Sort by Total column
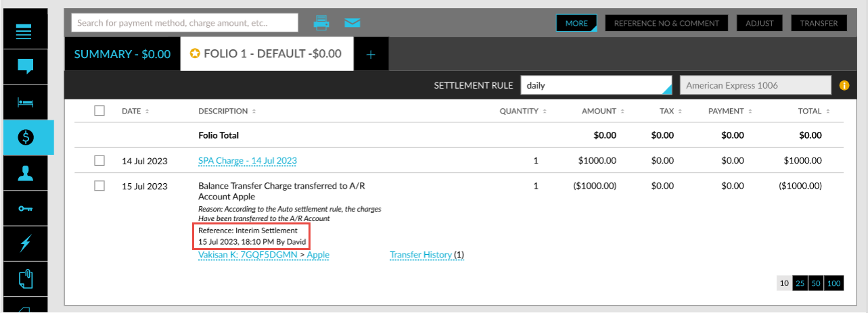Viewport: 868px width, 313px height. tap(814, 111)
